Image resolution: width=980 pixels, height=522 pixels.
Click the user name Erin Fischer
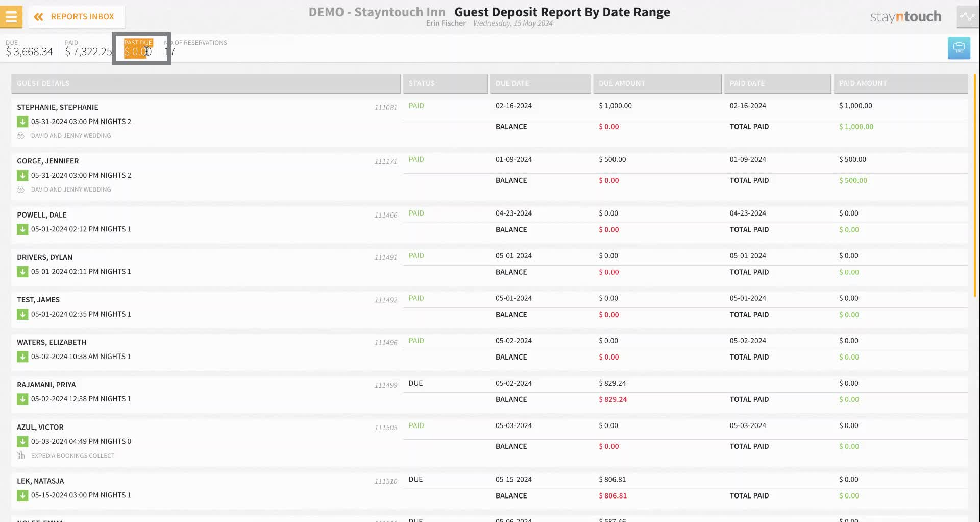coord(446,23)
